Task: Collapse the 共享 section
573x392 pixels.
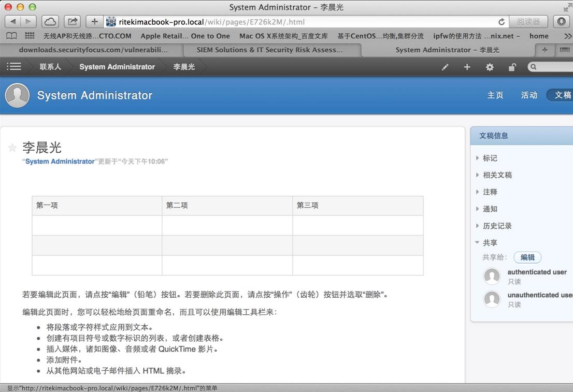Action: [x=490, y=242]
